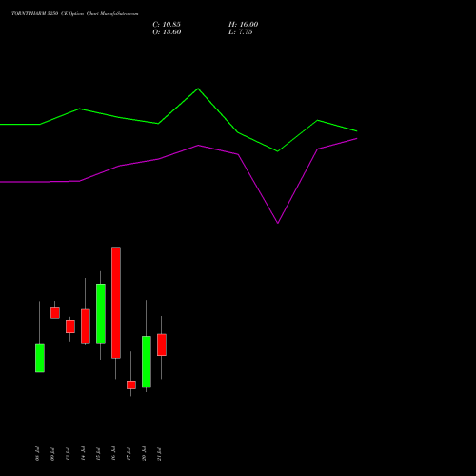Click the C: 10.85 close value
This screenshot has width=476, height=476.
click(x=167, y=25)
